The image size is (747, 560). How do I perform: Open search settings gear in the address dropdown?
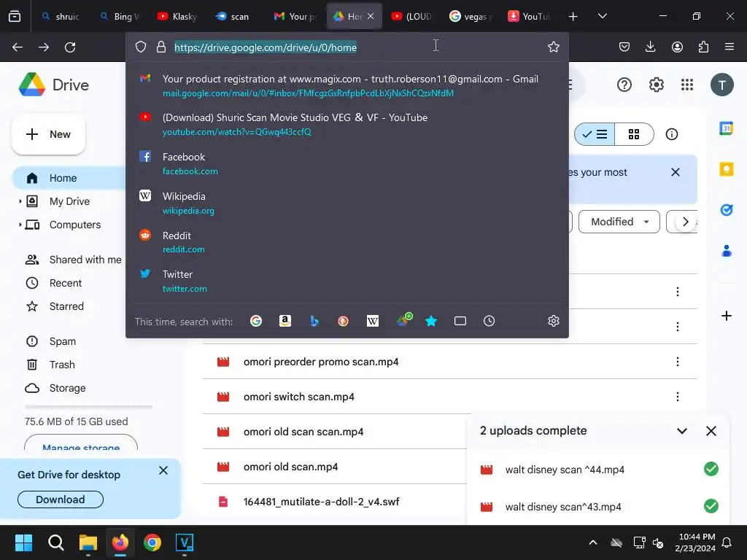pyautogui.click(x=553, y=321)
